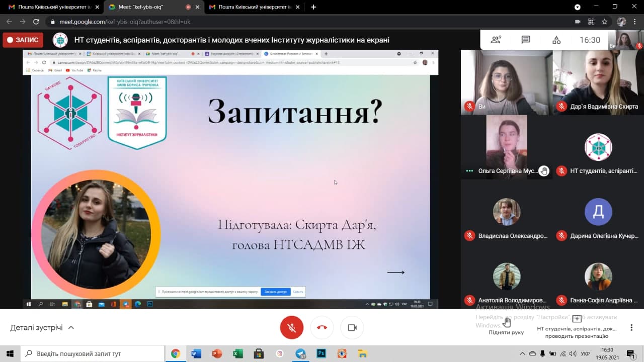Image resolution: width=644 pixels, height=362 pixels.
Task: Click the Закрыть доступ button in the shared screen
Action: (275, 292)
